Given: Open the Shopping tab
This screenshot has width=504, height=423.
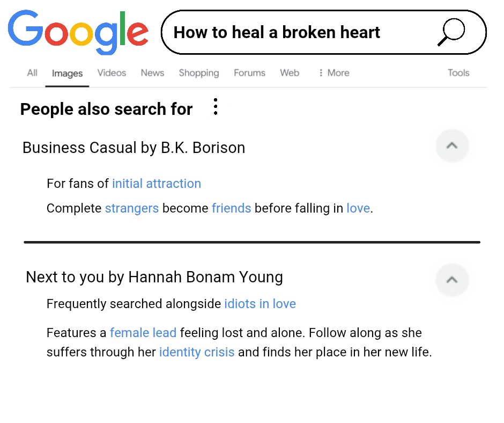Looking at the screenshot, I should tap(199, 73).
